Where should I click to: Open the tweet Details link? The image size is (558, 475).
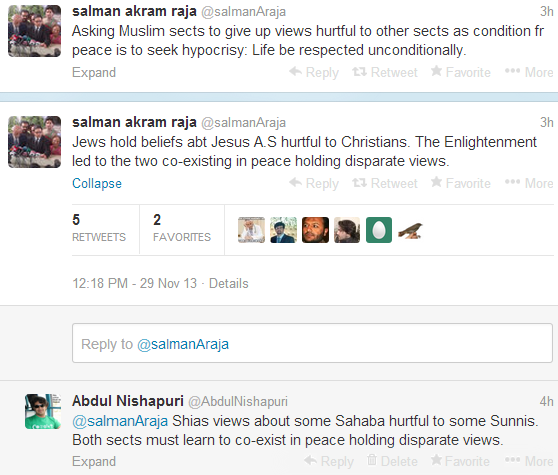(x=228, y=284)
